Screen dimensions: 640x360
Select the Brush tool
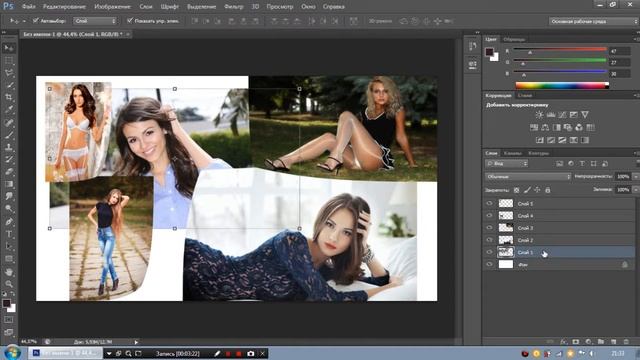[9, 134]
